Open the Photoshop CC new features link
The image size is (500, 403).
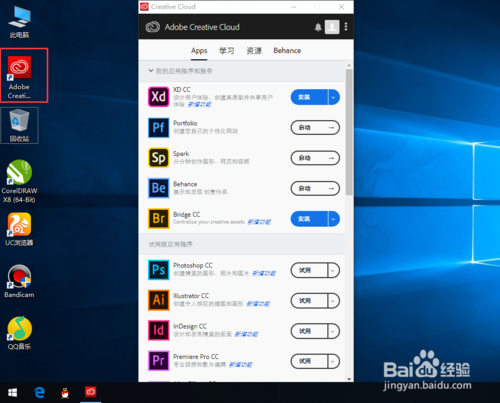[x=264, y=274]
